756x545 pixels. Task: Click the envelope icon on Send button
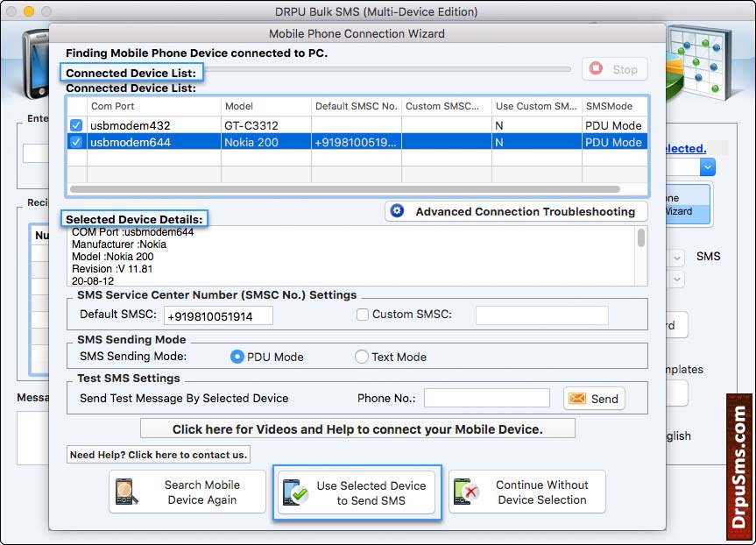click(x=577, y=399)
